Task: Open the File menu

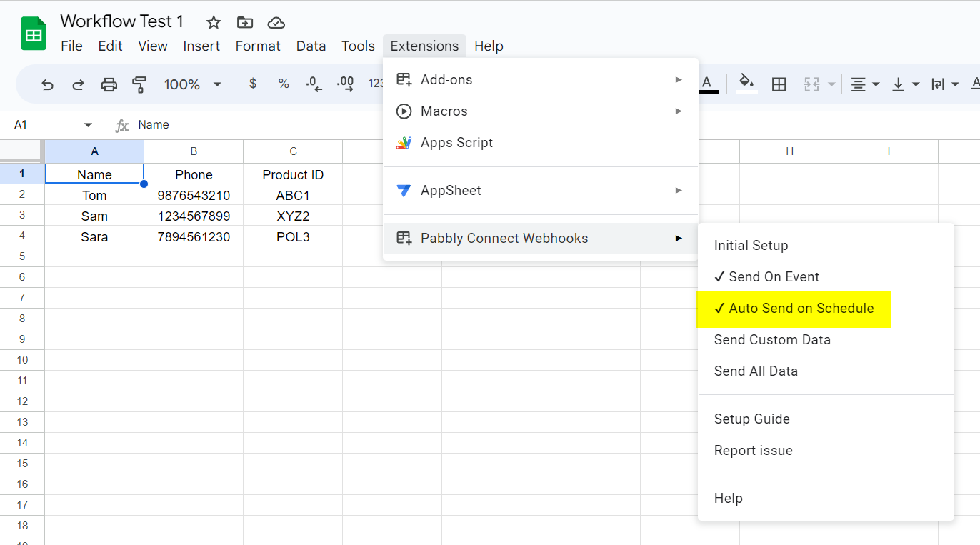Action: pyautogui.click(x=72, y=46)
